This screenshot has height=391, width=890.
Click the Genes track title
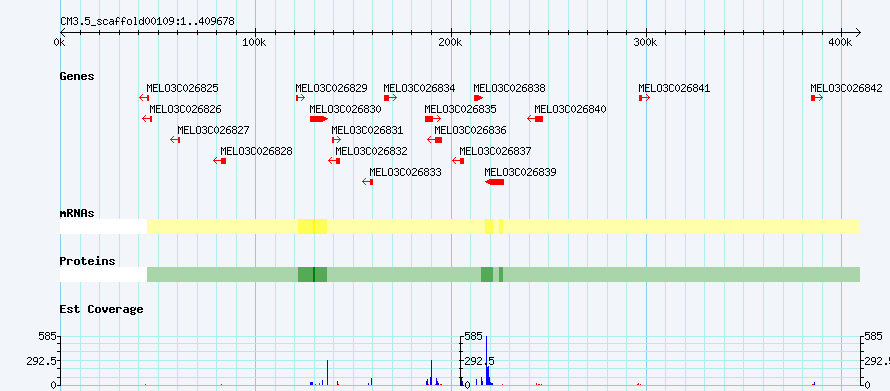(x=77, y=76)
